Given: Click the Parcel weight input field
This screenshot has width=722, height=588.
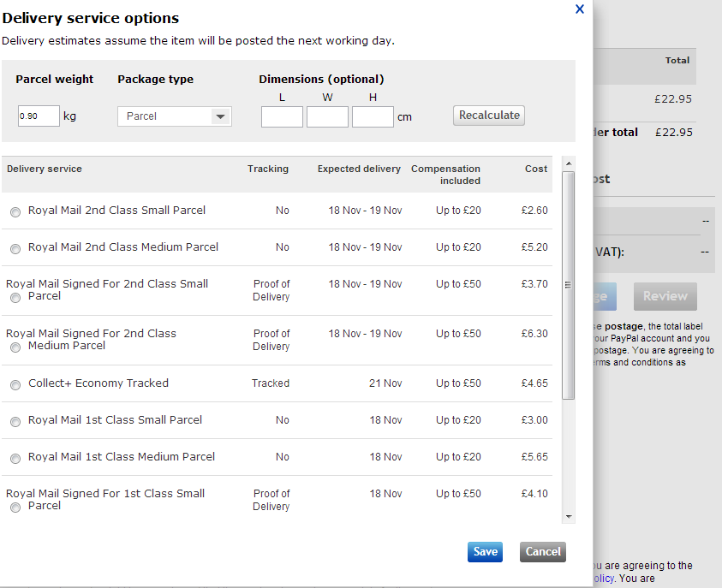Looking at the screenshot, I should (x=39, y=116).
